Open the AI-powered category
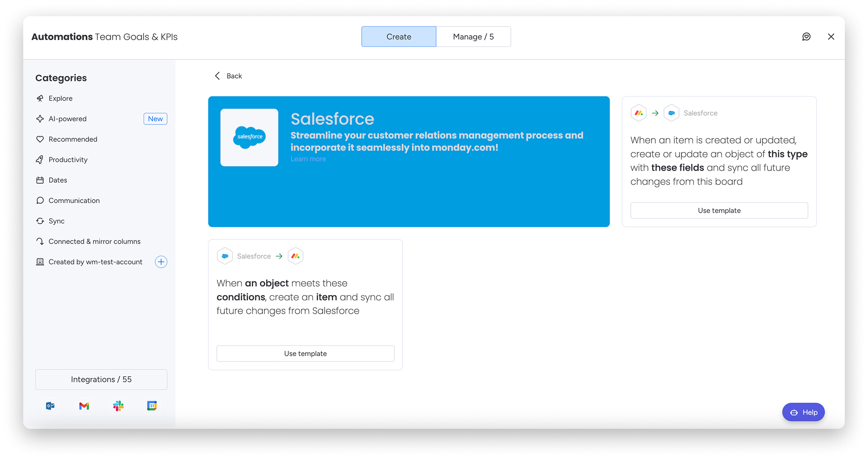 [x=67, y=118]
